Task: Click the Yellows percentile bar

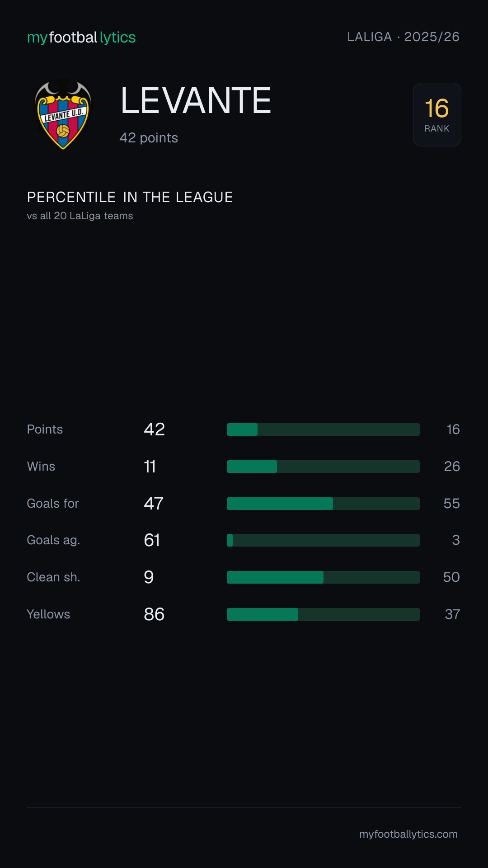Action: (323, 614)
